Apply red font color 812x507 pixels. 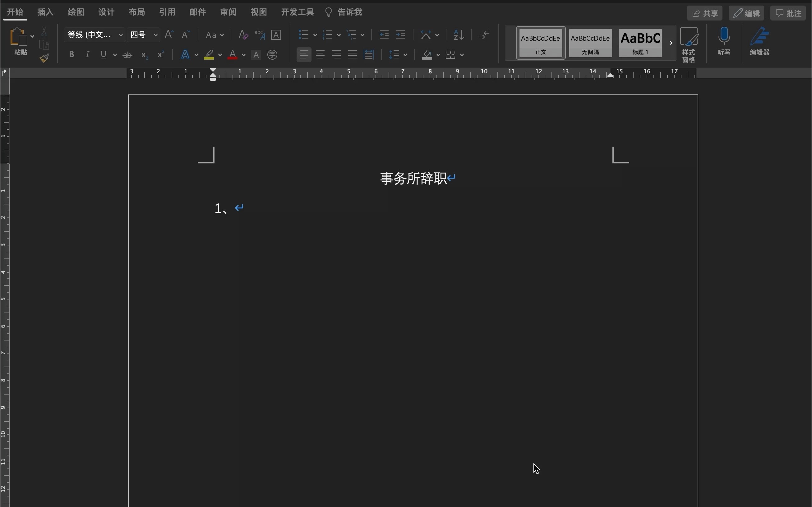(x=233, y=55)
